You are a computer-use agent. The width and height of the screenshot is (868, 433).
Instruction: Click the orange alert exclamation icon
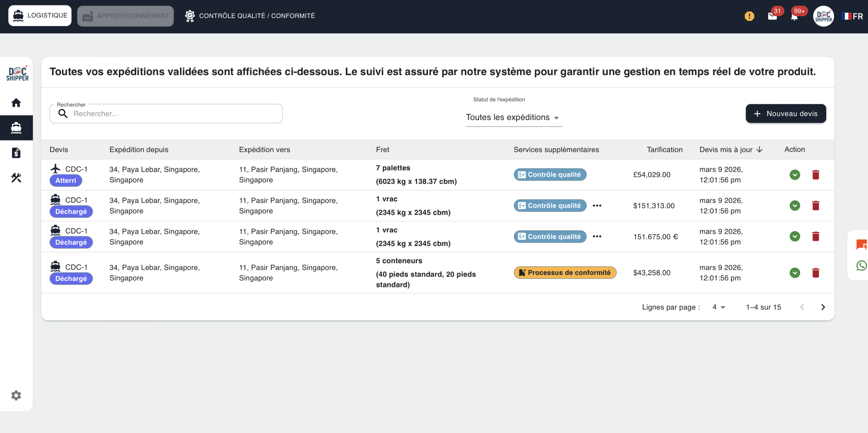click(x=749, y=16)
